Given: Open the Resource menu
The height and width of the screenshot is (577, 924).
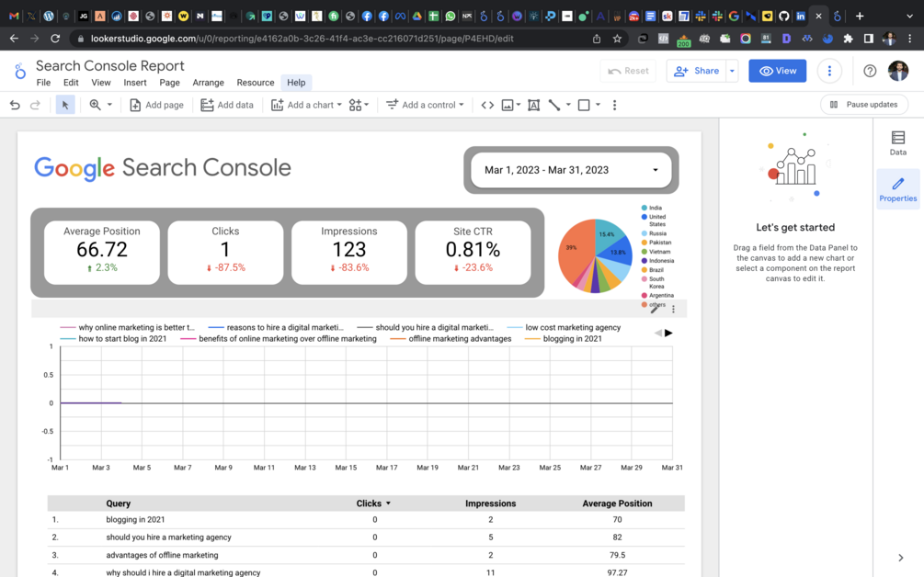Looking at the screenshot, I should click(256, 83).
